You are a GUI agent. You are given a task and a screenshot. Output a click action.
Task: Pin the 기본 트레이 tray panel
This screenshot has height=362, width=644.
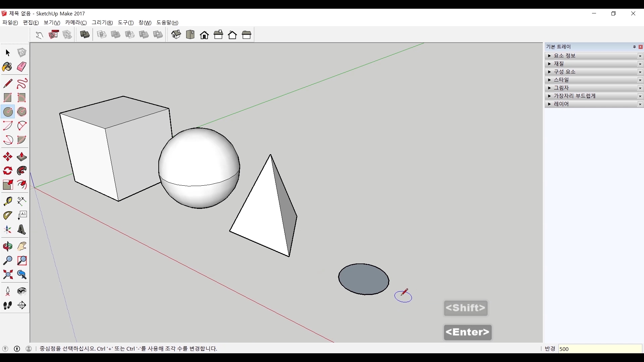[634, 47]
